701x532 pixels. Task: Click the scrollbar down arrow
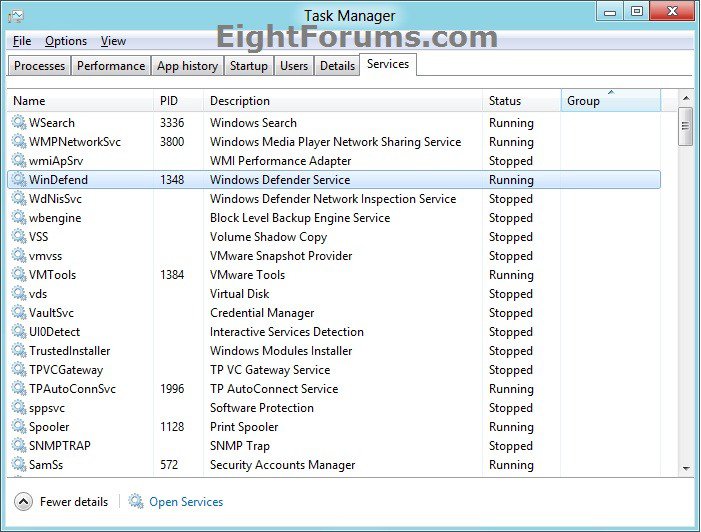pyautogui.click(x=686, y=467)
